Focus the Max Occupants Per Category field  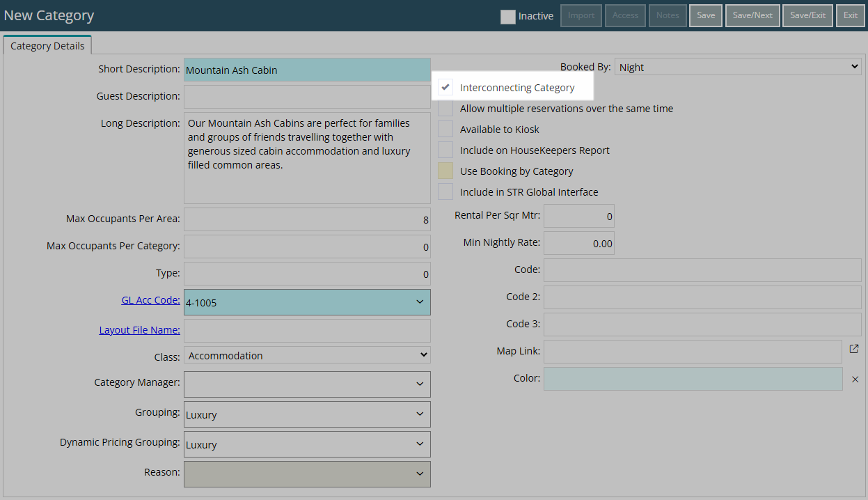pyautogui.click(x=307, y=247)
